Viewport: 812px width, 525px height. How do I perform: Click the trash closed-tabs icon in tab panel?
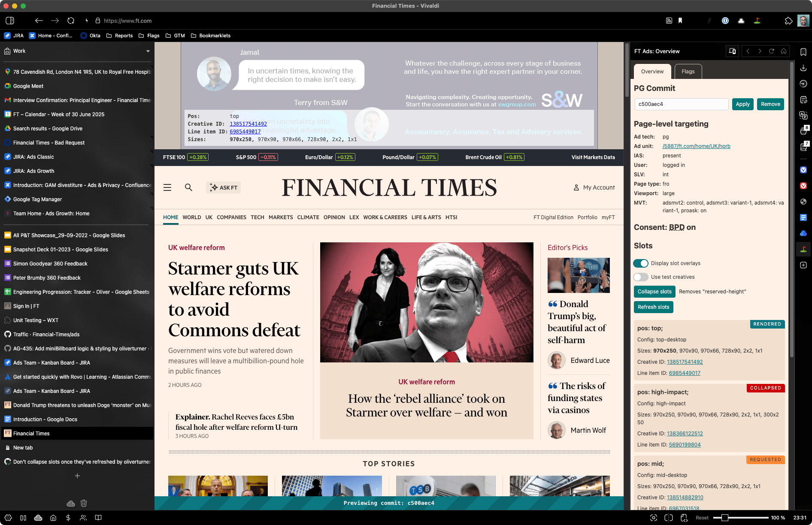(84, 503)
